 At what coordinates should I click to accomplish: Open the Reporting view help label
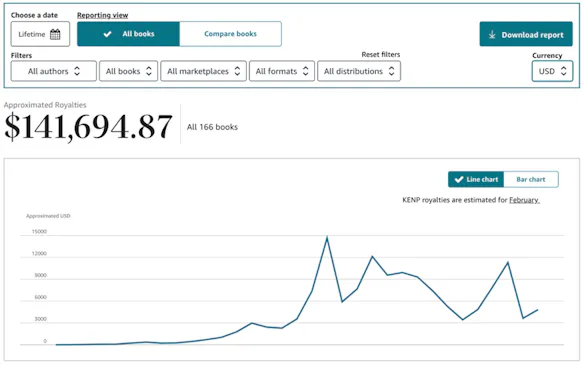[102, 15]
